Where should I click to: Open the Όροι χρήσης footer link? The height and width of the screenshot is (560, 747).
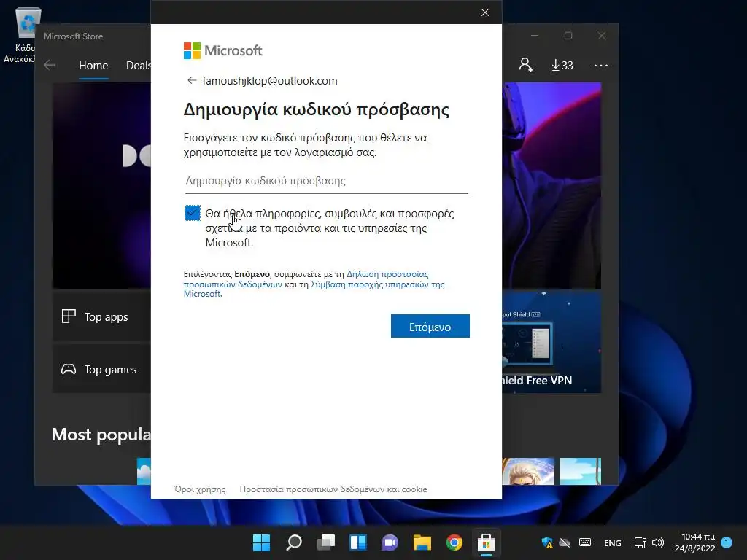click(200, 489)
